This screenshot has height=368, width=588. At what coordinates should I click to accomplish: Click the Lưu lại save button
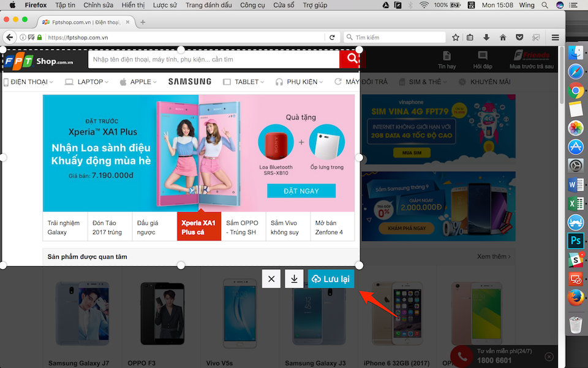click(331, 279)
